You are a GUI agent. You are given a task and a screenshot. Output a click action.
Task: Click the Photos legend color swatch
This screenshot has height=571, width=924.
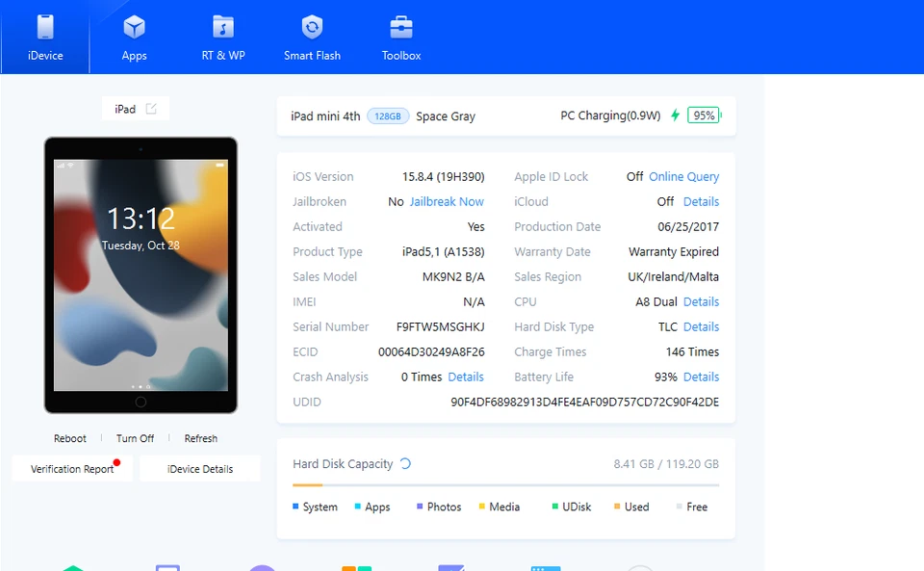pos(420,506)
